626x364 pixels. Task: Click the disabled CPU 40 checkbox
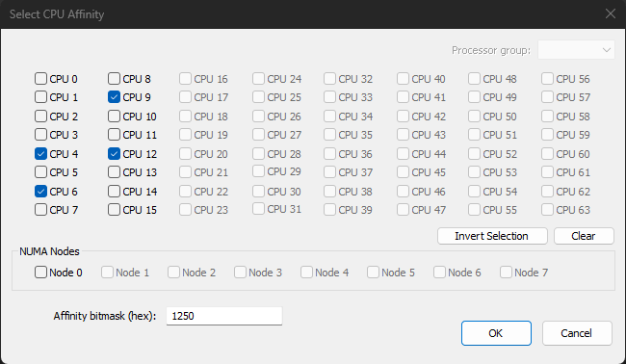403,79
